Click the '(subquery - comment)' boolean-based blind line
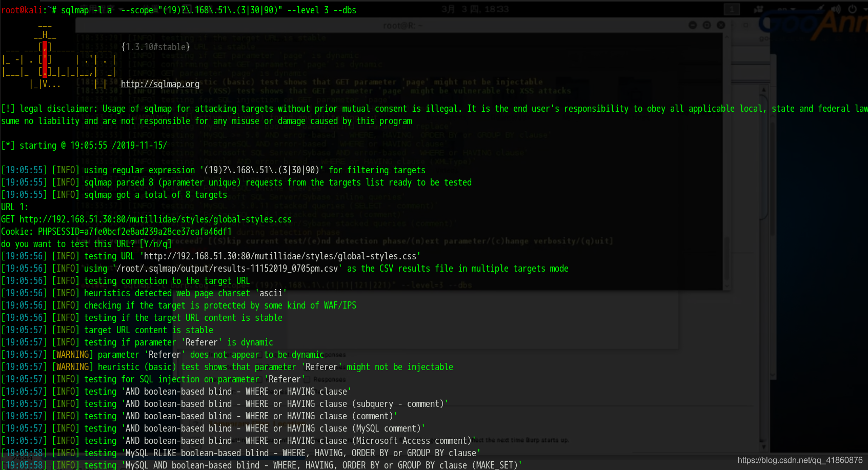Image resolution: width=868 pixels, height=470 pixels. pyautogui.click(x=225, y=404)
